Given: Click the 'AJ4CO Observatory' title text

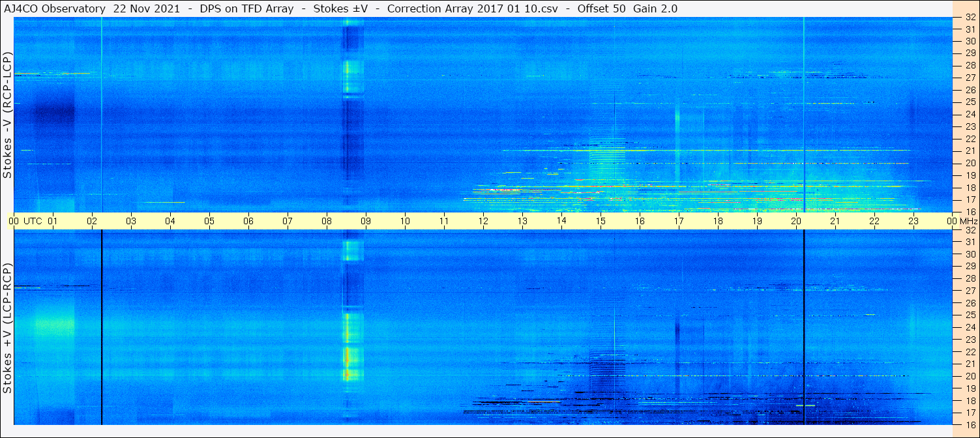Looking at the screenshot, I should 55,8.
